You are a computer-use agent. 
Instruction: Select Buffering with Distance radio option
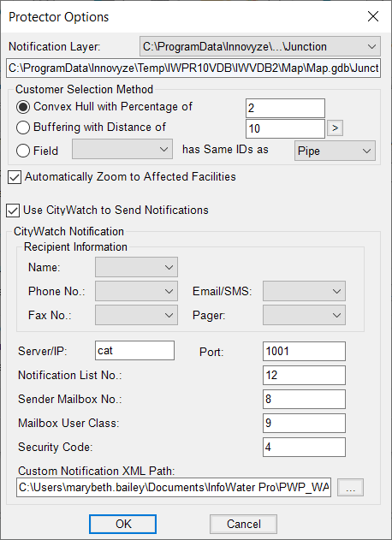(23, 128)
